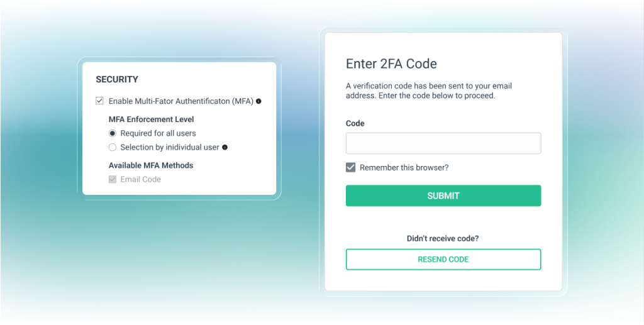Screen dimensions: 644x325
Task: Toggle the Email Code method checkbox
Action: tap(113, 180)
